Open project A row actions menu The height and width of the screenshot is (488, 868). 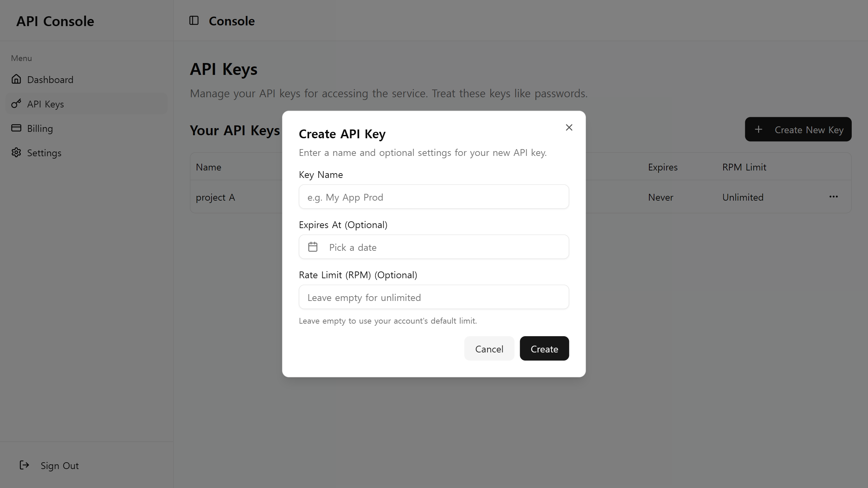(x=833, y=197)
